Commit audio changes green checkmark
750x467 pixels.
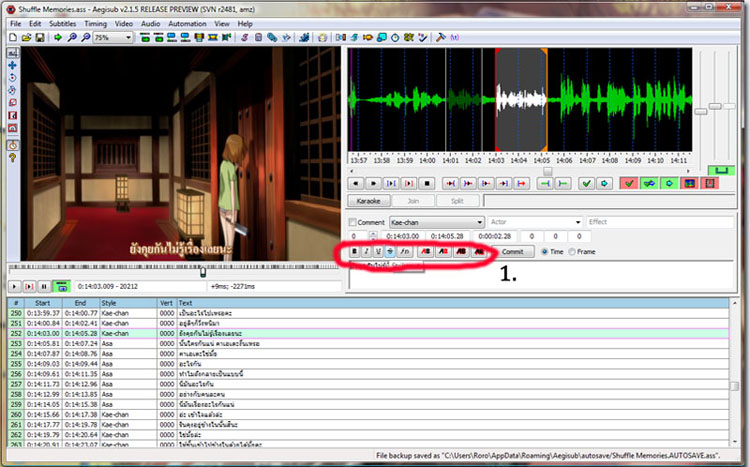click(586, 183)
